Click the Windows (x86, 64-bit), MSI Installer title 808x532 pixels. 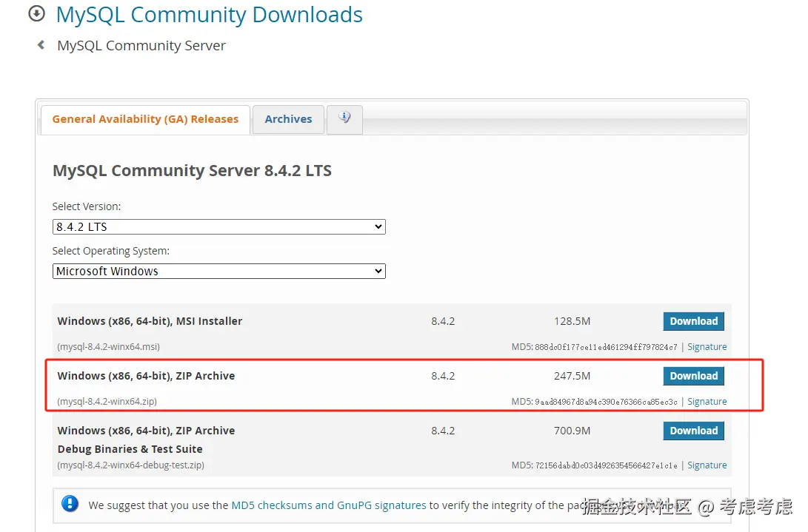150,321
